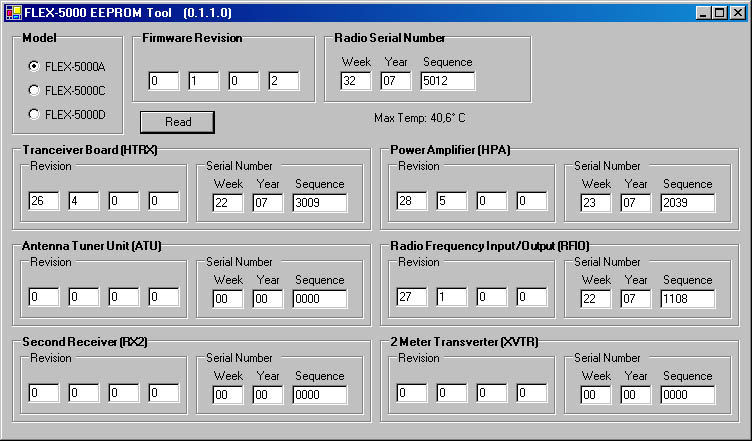
Task: Click last RX2 Revision field
Action: (x=164, y=393)
